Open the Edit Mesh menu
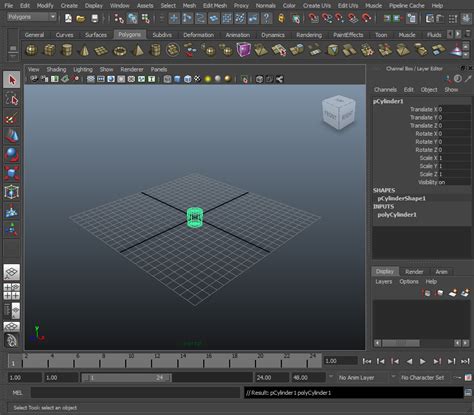Image resolution: width=474 pixels, height=415 pixels. tap(215, 6)
